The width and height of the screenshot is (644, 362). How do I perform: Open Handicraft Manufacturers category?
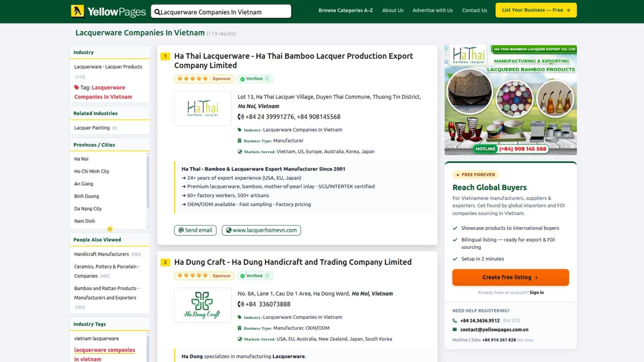101,254
